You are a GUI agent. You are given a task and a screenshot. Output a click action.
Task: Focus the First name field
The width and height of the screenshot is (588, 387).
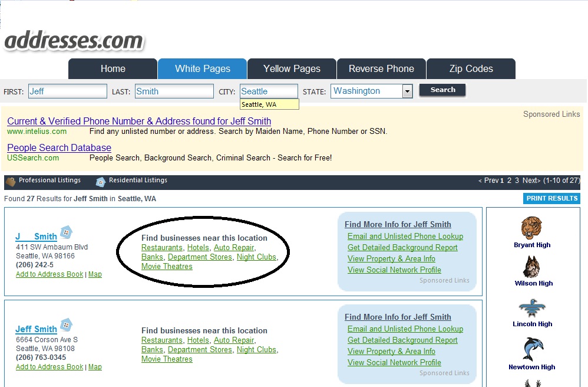click(68, 91)
